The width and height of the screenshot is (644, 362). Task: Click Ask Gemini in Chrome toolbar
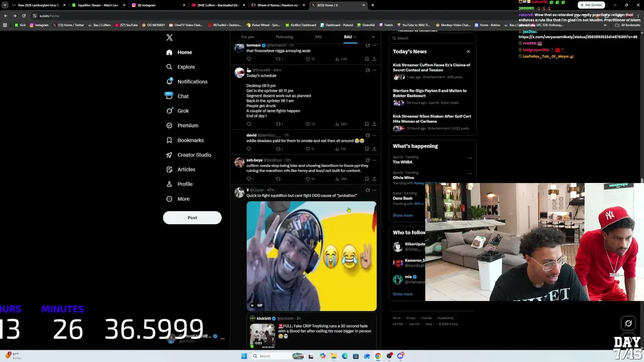click(x=591, y=5)
